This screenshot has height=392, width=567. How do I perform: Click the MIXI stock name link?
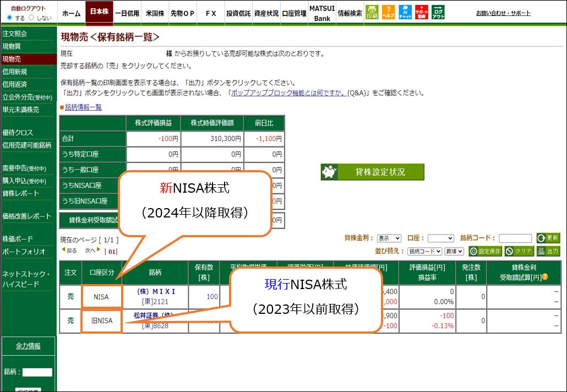156,291
